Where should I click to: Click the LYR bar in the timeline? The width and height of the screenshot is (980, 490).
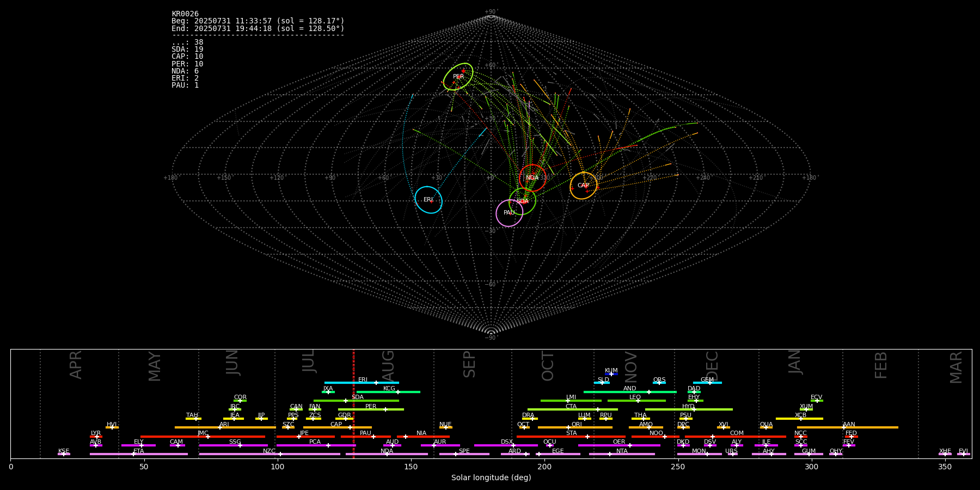(x=96, y=436)
